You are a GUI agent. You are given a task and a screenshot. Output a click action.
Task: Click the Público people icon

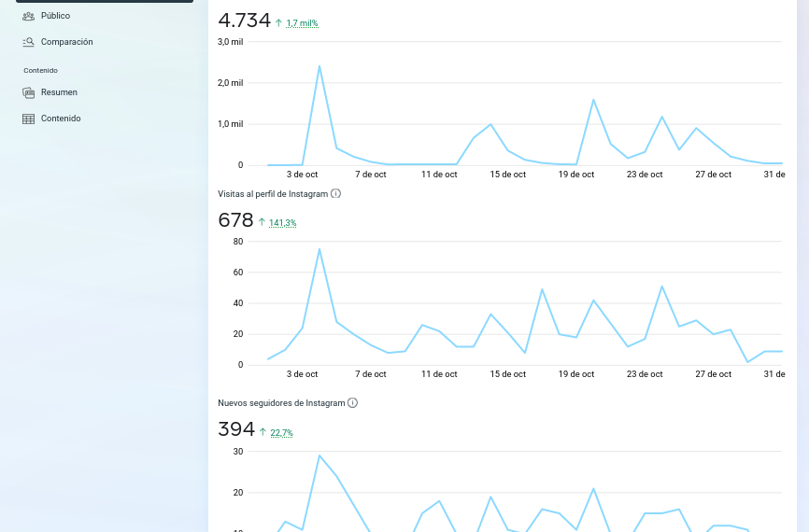coord(28,16)
